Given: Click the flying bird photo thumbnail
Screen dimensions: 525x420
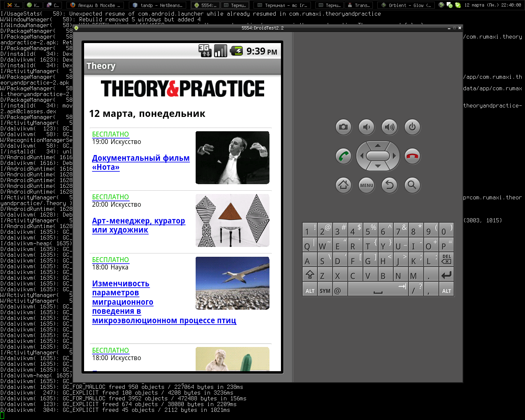Looking at the screenshot, I should [232, 283].
